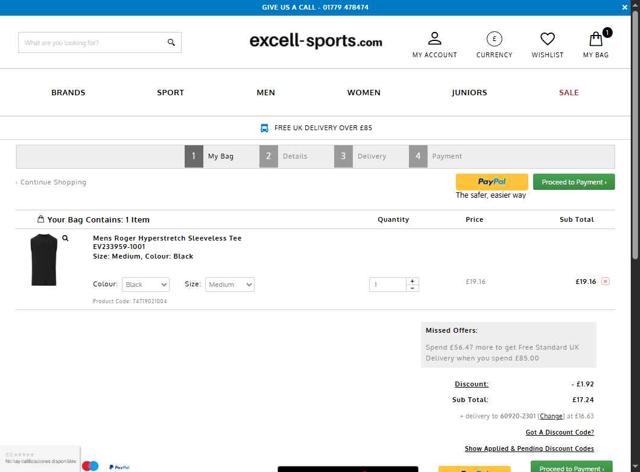This screenshot has width=640, height=472.
Task: Click the Maestro card payment icon
Action: pyautogui.click(x=90, y=466)
